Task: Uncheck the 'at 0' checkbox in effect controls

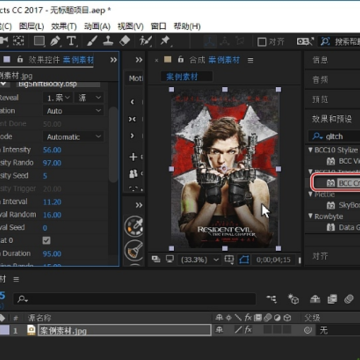Action: (47, 240)
